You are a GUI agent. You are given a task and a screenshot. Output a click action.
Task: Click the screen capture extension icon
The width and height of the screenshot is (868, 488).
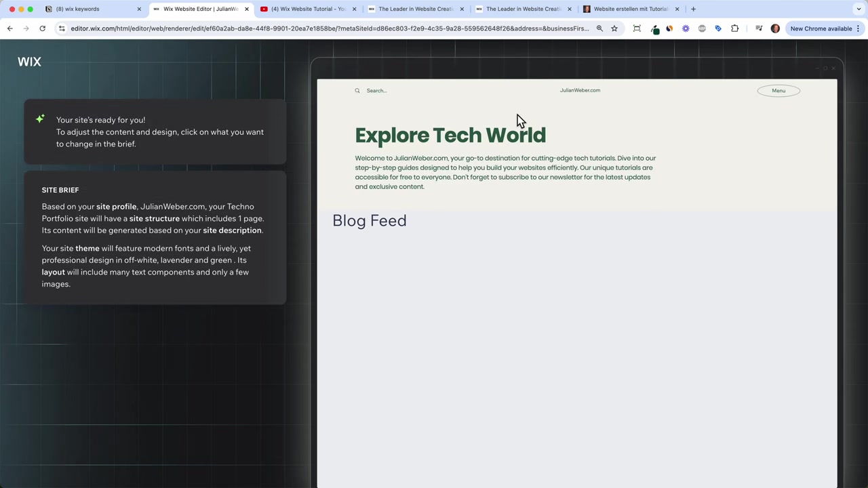[x=637, y=28]
